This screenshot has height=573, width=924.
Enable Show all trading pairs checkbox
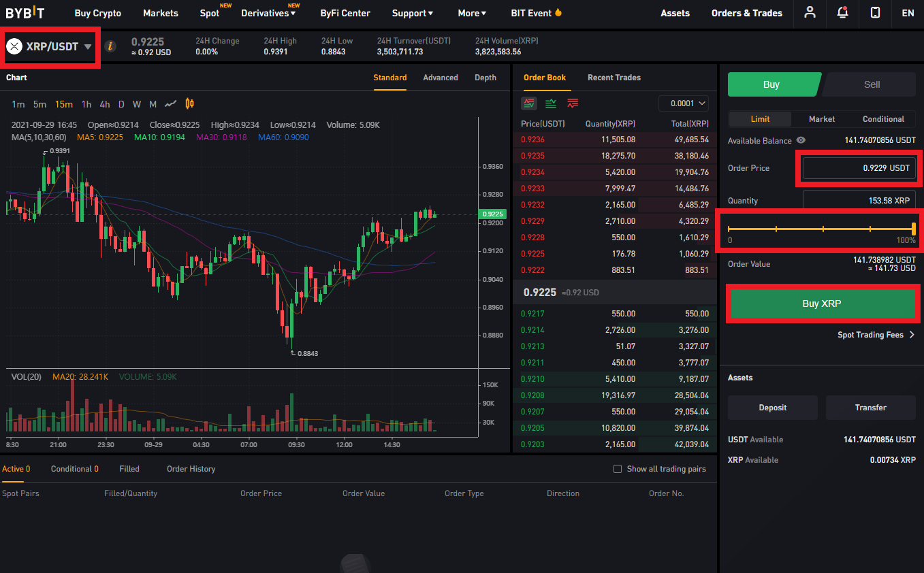tap(618, 469)
